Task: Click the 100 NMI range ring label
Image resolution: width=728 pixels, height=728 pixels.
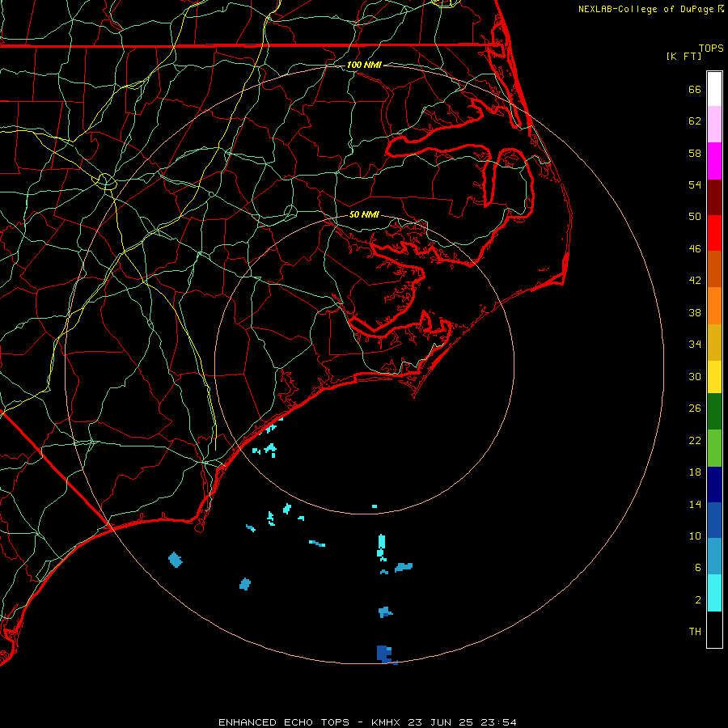Action: (364, 65)
